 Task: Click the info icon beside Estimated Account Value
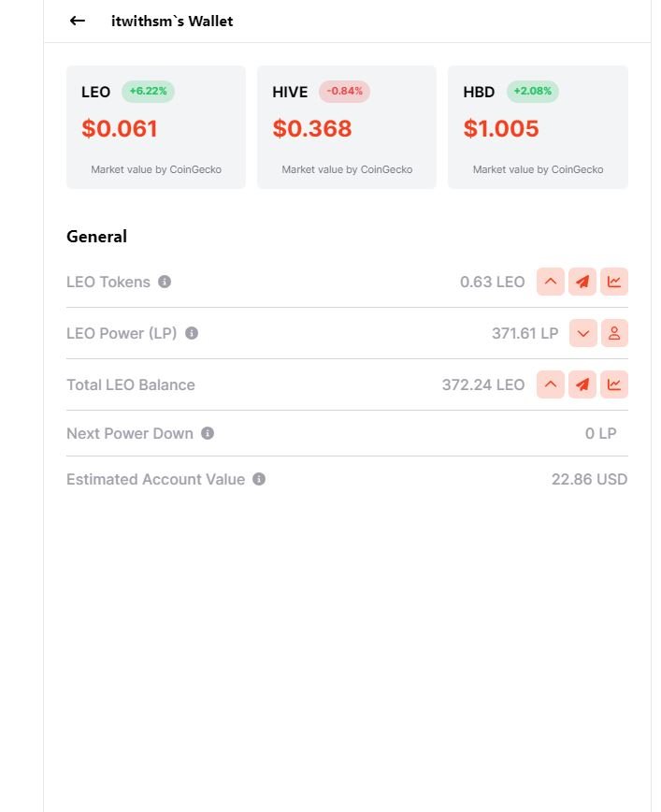point(259,479)
